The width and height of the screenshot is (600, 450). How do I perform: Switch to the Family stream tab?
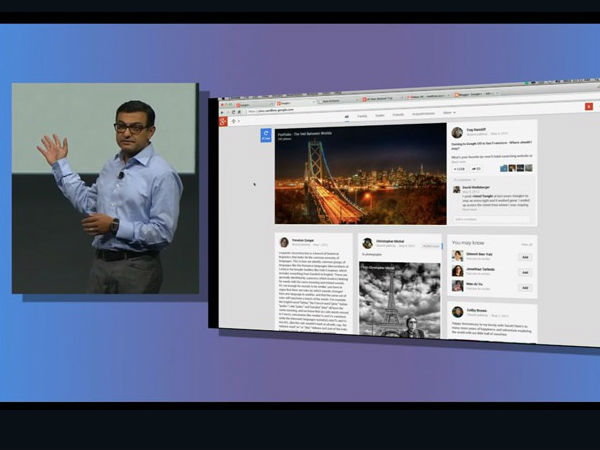click(362, 115)
